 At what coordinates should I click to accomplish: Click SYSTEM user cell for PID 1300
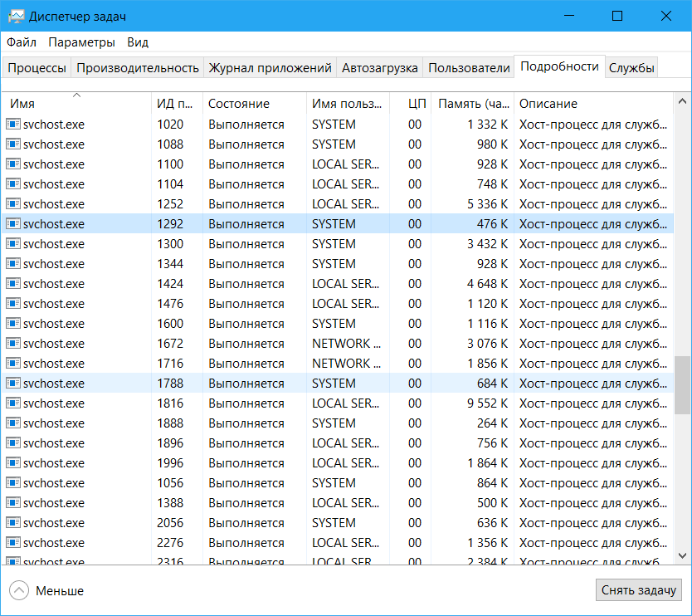334,244
